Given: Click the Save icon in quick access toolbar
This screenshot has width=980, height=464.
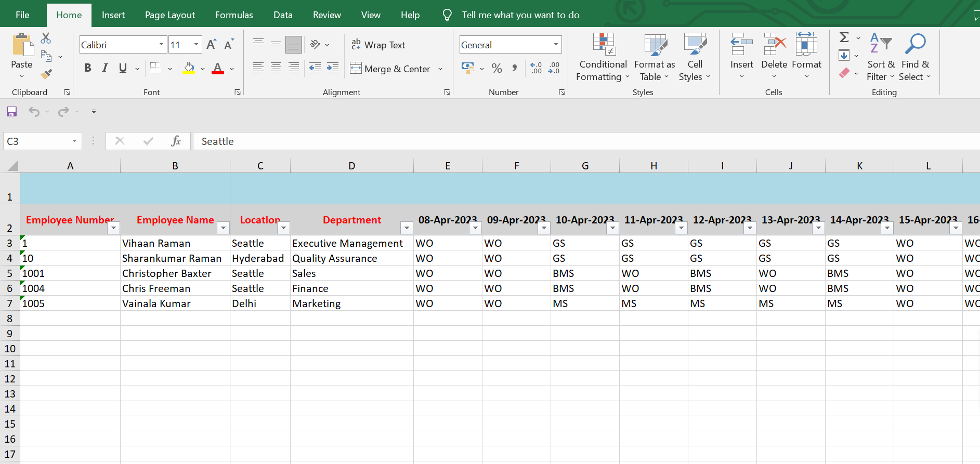Looking at the screenshot, I should point(11,112).
